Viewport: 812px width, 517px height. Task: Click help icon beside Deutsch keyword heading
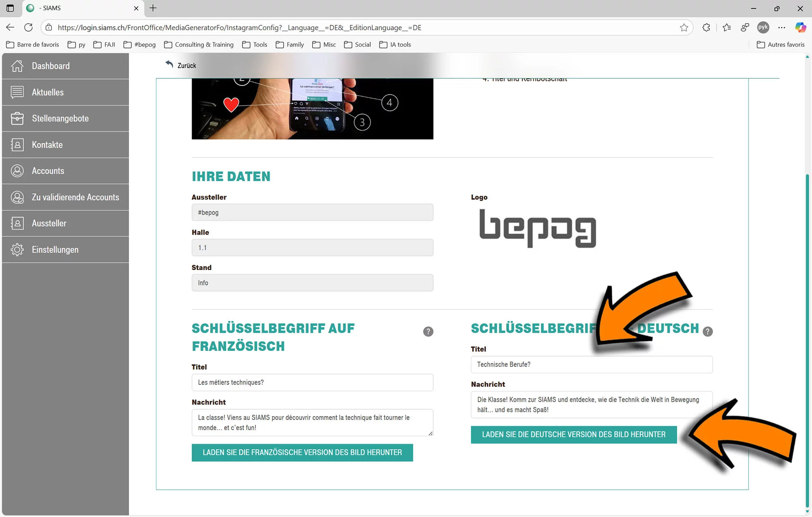point(707,331)
